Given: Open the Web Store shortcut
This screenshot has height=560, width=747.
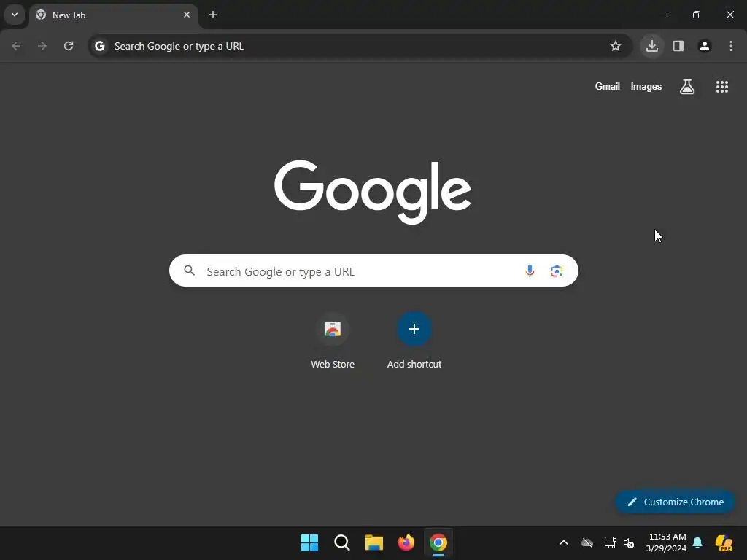Looking at the screenshot, I should click(x=333, y=341).
